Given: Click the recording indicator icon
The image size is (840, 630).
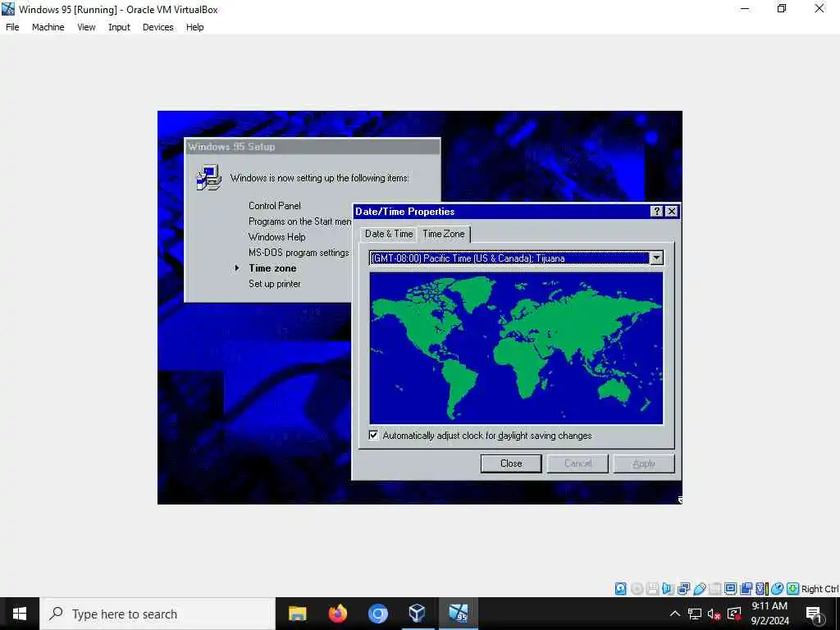Looking at the screenshot, I should 746,589.
